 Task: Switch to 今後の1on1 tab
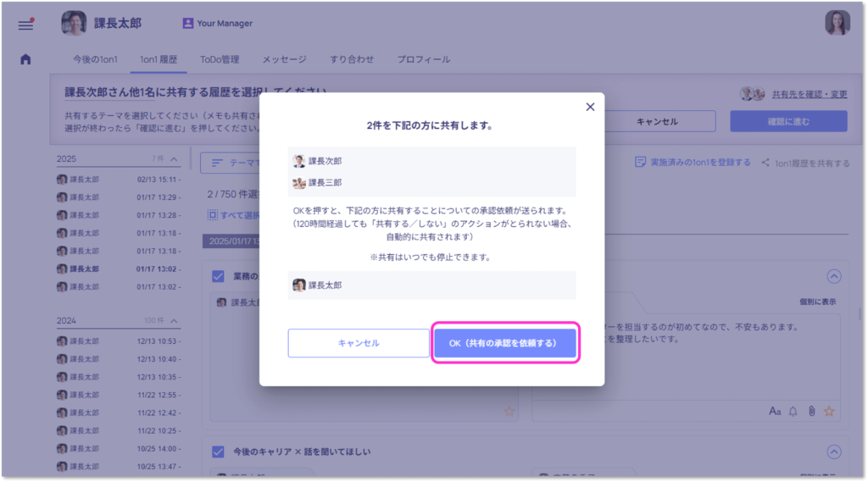pos(95,59)
